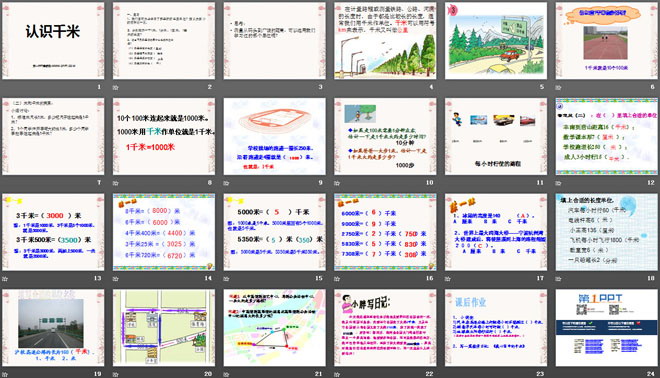
Task: Open slide 5 with red car on road
Action: coord(496,41)
